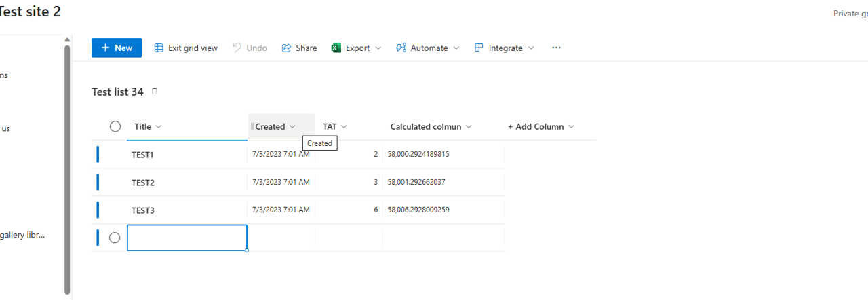Click the Excel Export icon
The height and width of the screenshot is (300, 868).
click(336, 48)
